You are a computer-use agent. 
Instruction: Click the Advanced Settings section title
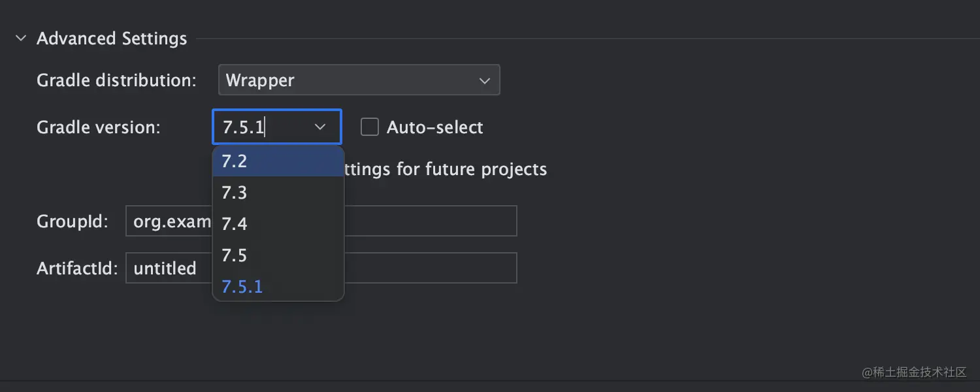pos(112,39)
